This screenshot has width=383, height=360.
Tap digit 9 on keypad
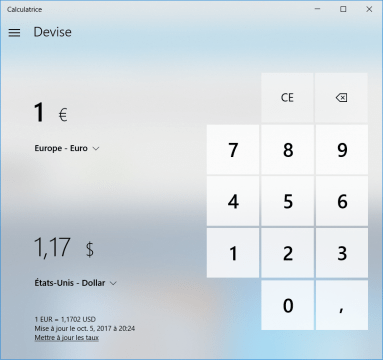[x=342, y=150]
